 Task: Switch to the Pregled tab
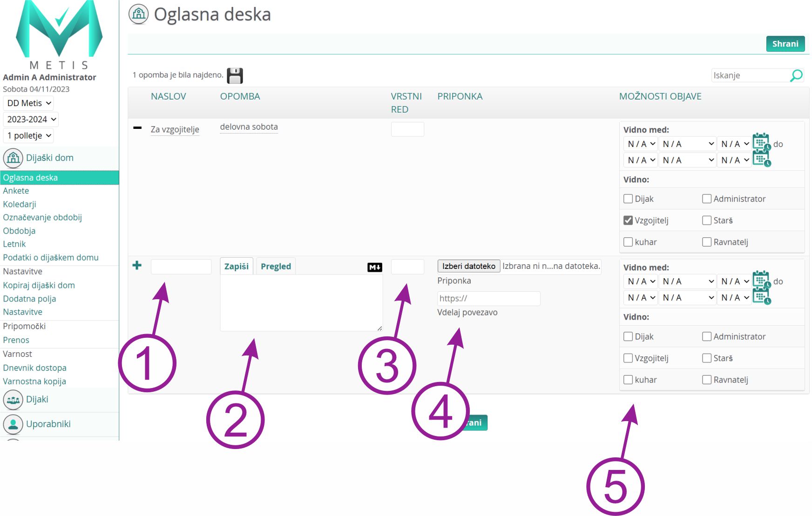[x=276, y=266]
